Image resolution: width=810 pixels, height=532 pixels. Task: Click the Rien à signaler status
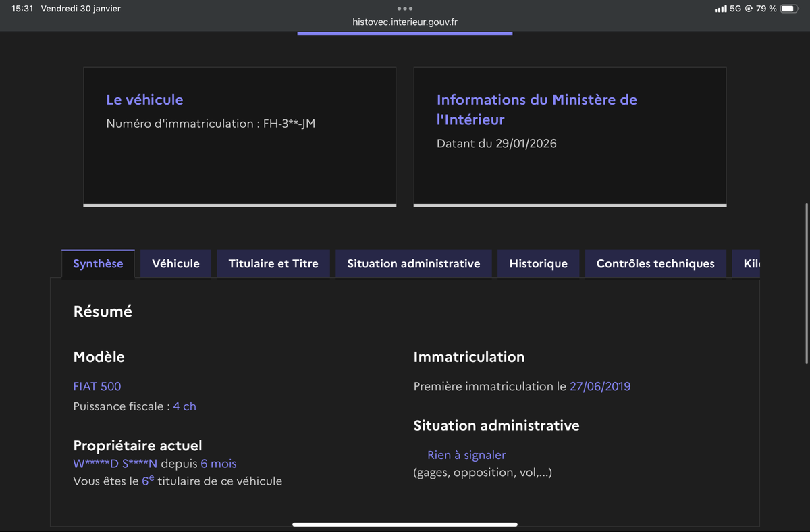click(x=466, y=455)
